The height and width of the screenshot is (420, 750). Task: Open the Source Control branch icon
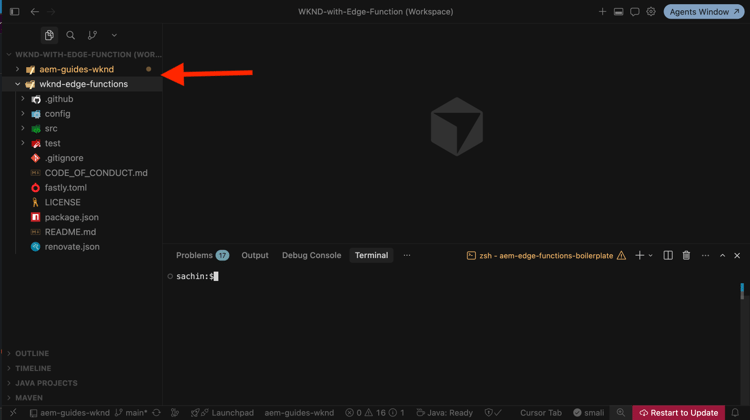tap(92, 35)
